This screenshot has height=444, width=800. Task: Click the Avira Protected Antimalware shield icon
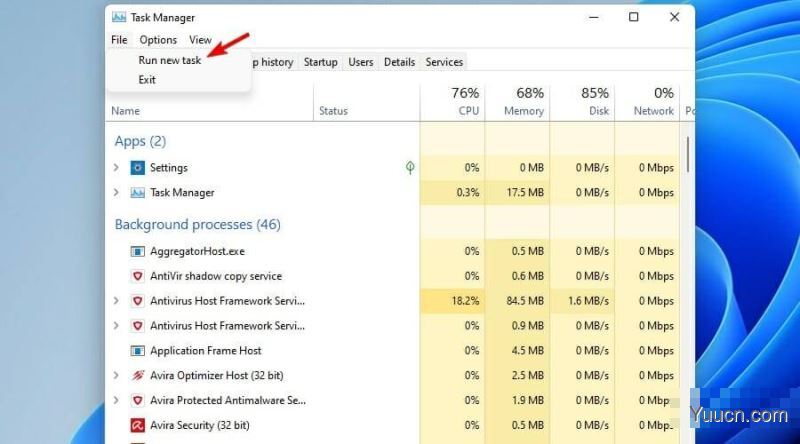coord(137,400)
